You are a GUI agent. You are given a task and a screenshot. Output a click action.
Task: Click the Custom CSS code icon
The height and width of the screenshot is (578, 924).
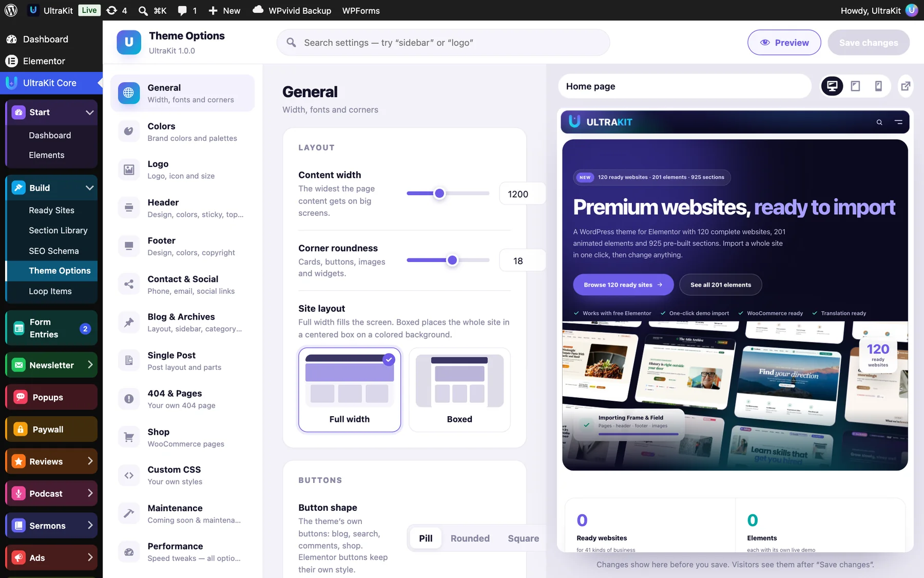129,475
